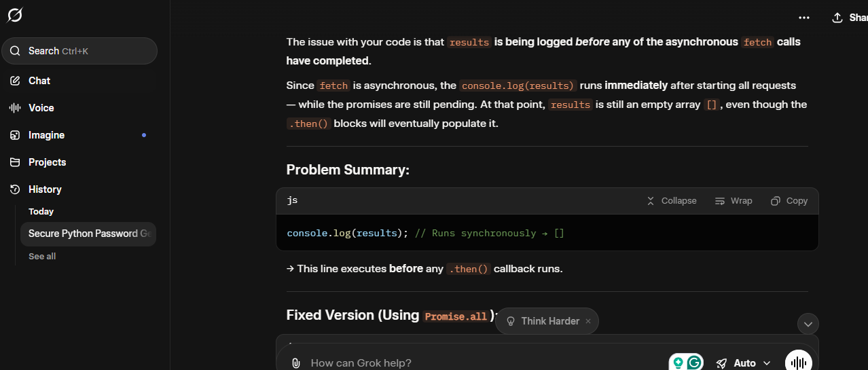Click the js language label
Viewport: 868px width, 370px height.
point(292,201)
